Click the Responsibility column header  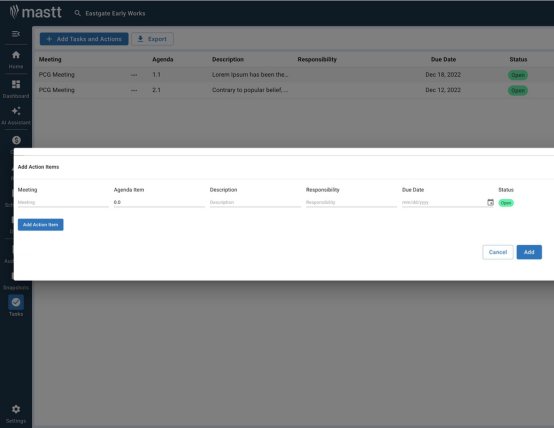click(317, 59)
